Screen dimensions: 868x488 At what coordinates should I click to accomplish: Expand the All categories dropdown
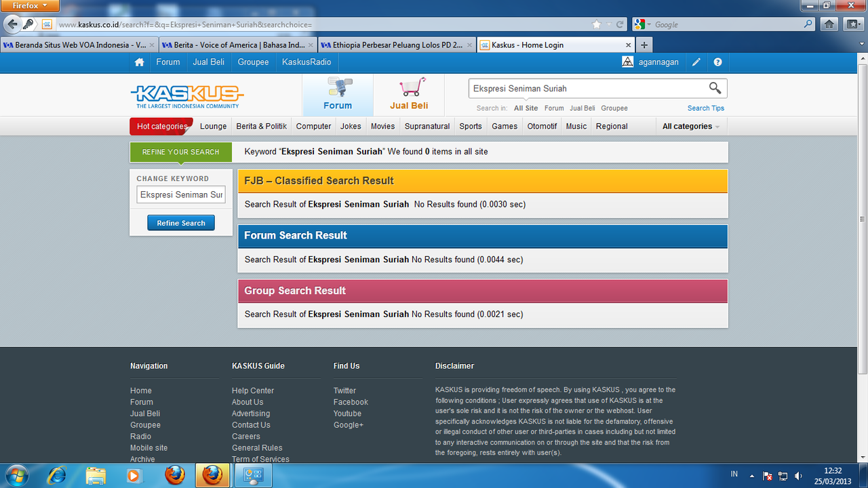[x=691, y=126]
